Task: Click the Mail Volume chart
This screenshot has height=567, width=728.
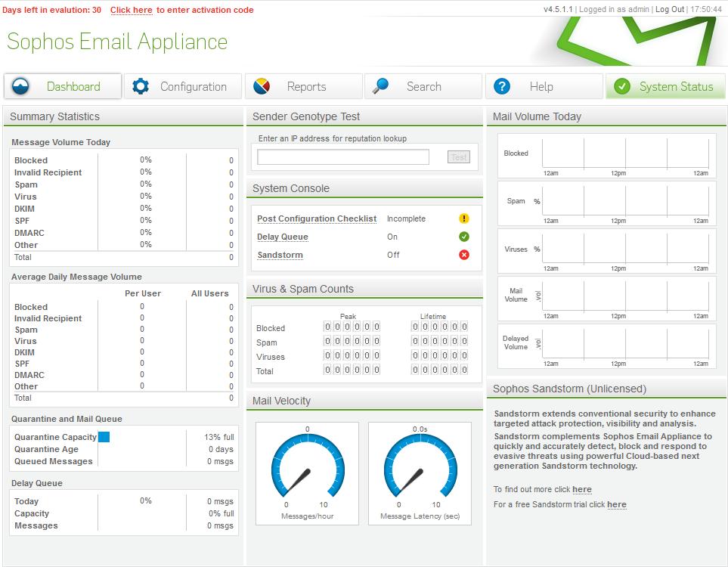Action: click(x=607, y=299)
